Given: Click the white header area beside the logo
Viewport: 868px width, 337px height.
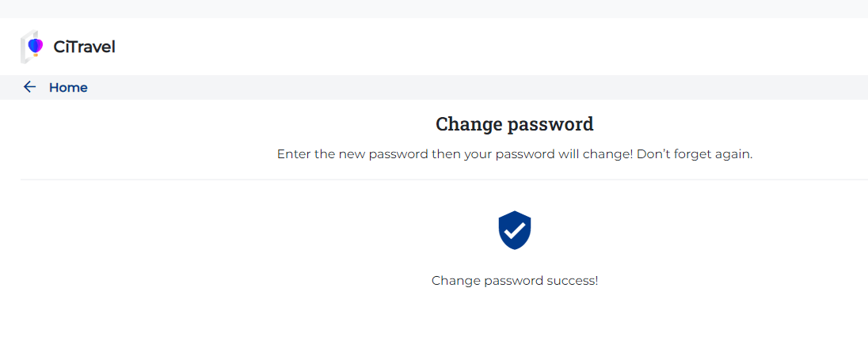Looking at the screenshot, I should (x=475, y=47).
